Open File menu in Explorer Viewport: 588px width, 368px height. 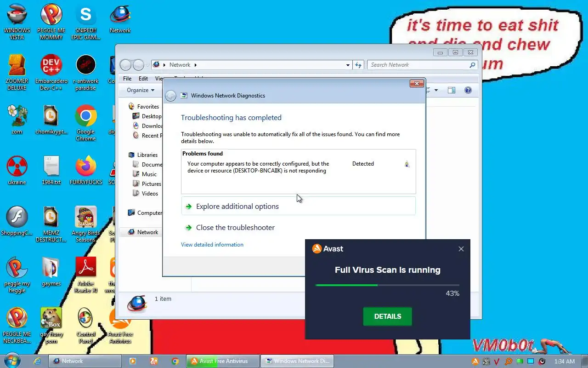click(x=127, y=79)
